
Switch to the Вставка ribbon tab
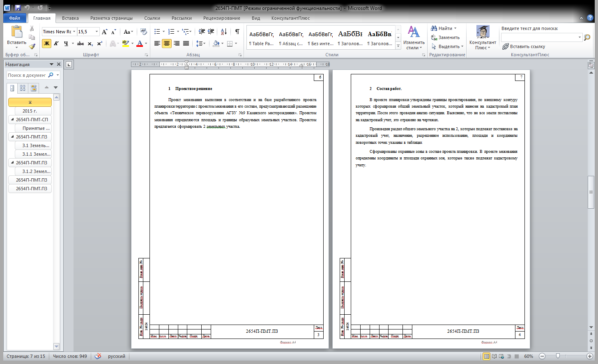click(70, 18)
